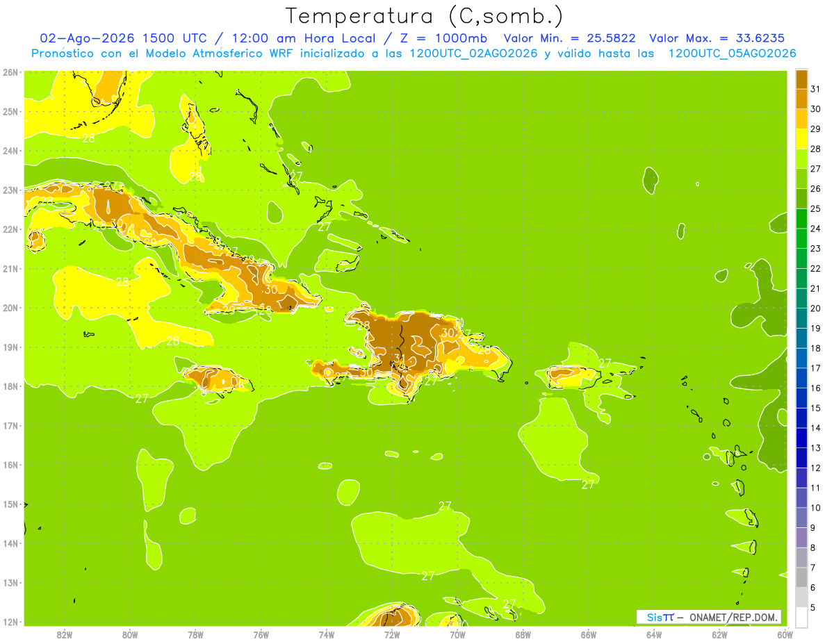Click the title "Temperatura (C,somb.)"

pos(425,16)
